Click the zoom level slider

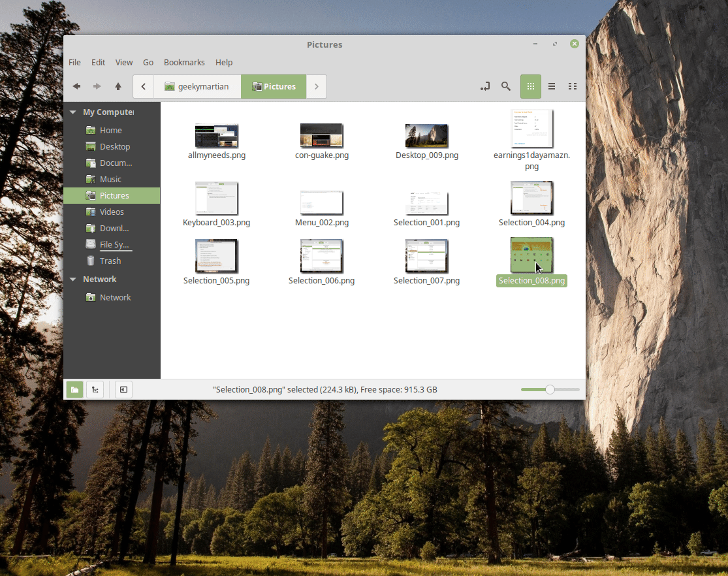click(x=550, y=390)
